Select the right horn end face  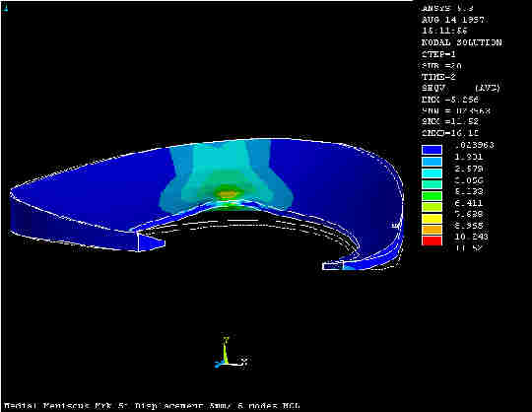tap(333, 266)
